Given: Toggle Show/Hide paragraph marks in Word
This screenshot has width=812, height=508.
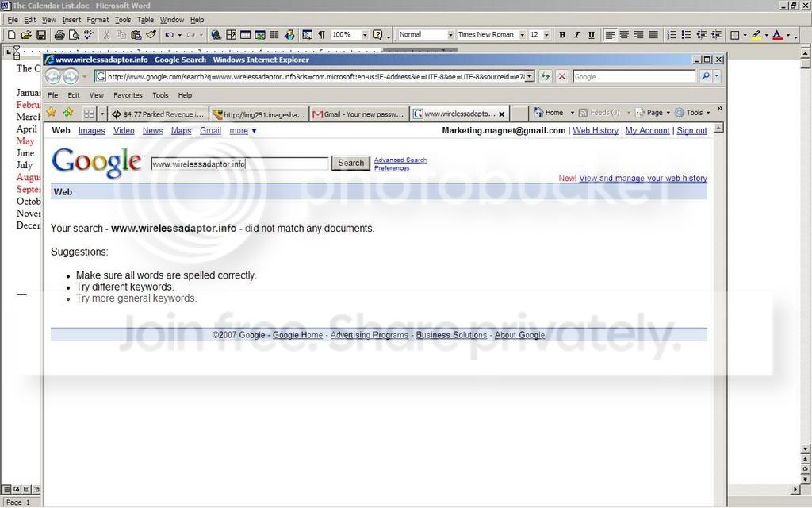Looking at the screenshot, I should click(322, 35).
